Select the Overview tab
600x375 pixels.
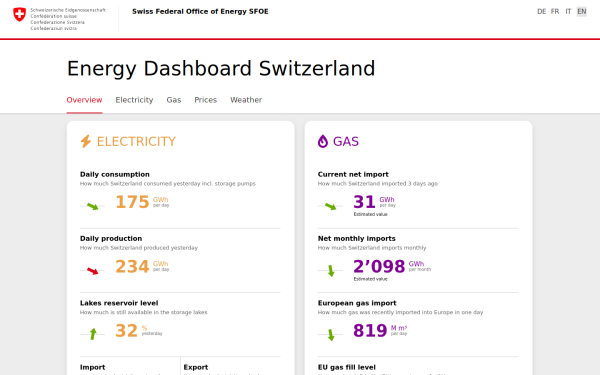[x=84, y=100]
